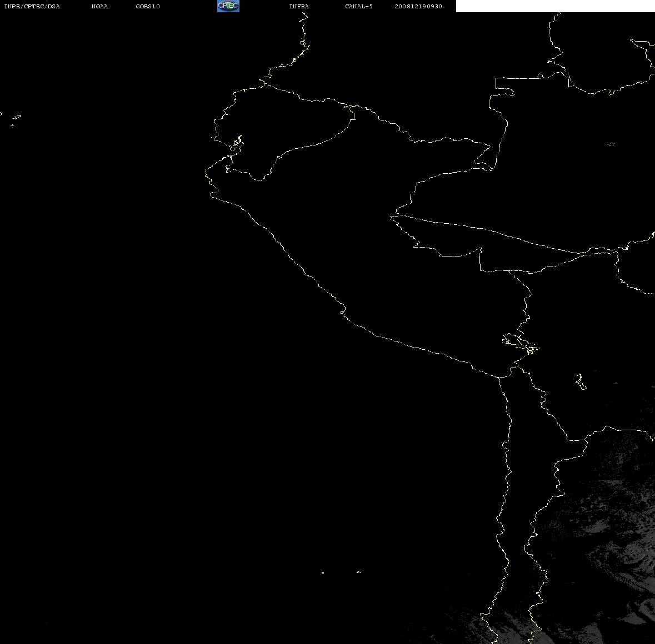Click the island in the Gulf of Guayaquil
The width and height of the screenshot is (655, 644).
tap(237, 144)
